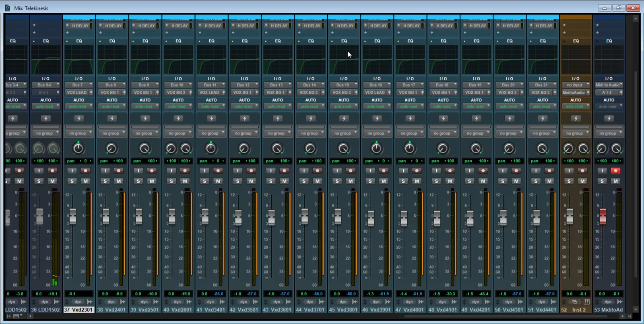Open H DELAY insert on track 37 Vxd2301
Viewport: 644px width, 324px height.
[x=80, y=26]
